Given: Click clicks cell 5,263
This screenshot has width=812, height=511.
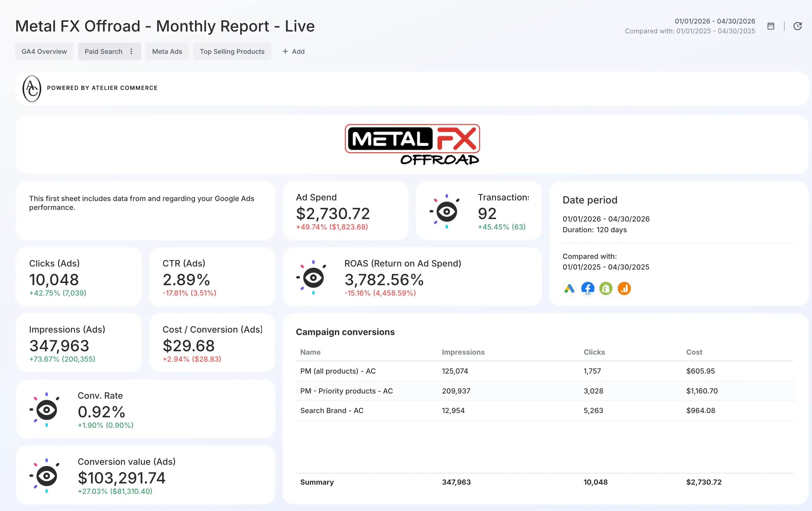Looking at the screenshot, I should point(593,411).
